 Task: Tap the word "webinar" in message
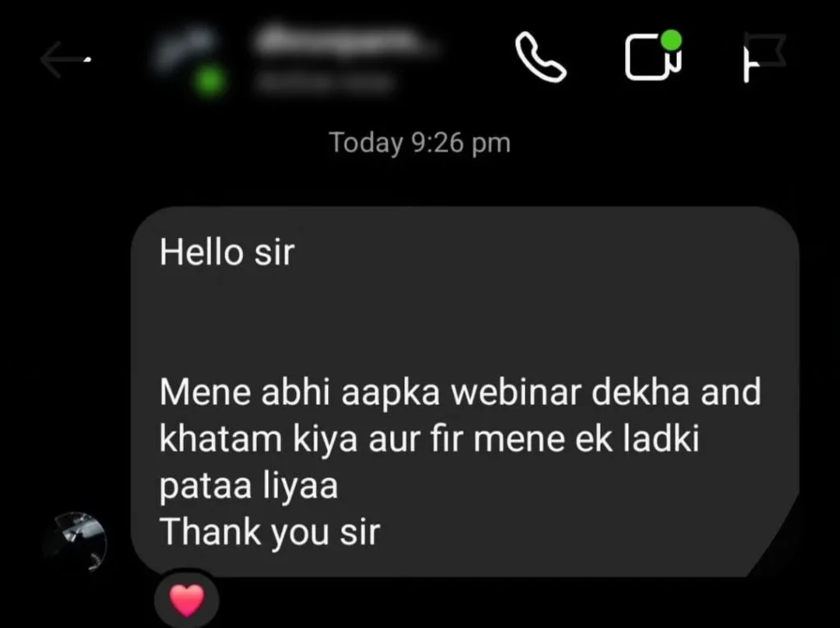pos(516,392)
